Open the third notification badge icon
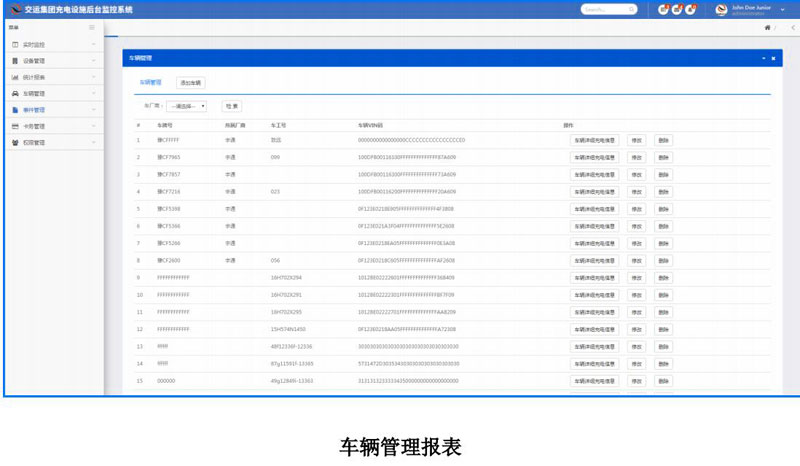 click(x=690, y=9)
